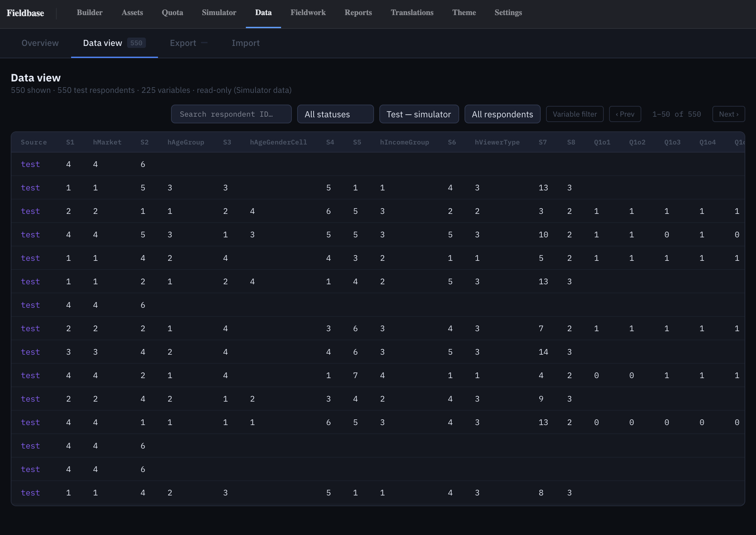Open test link in row with S7 value 14

tap(30, 352)
